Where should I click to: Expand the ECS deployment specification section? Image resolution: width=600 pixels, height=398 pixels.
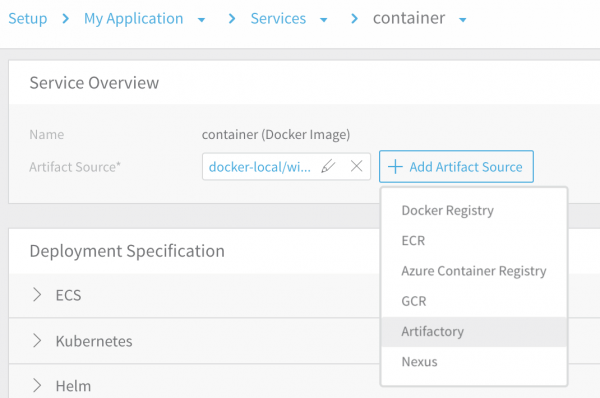37,295
